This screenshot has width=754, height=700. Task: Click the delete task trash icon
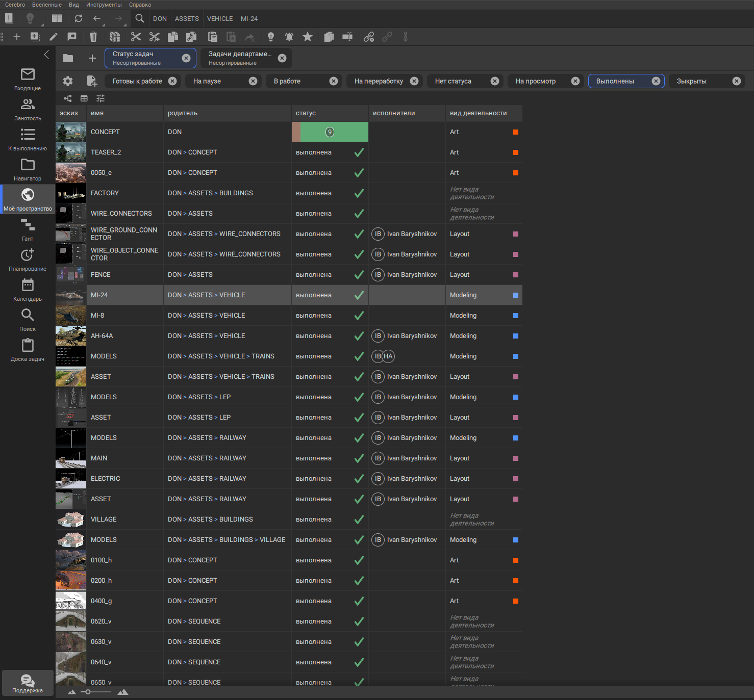pos(93,37)
